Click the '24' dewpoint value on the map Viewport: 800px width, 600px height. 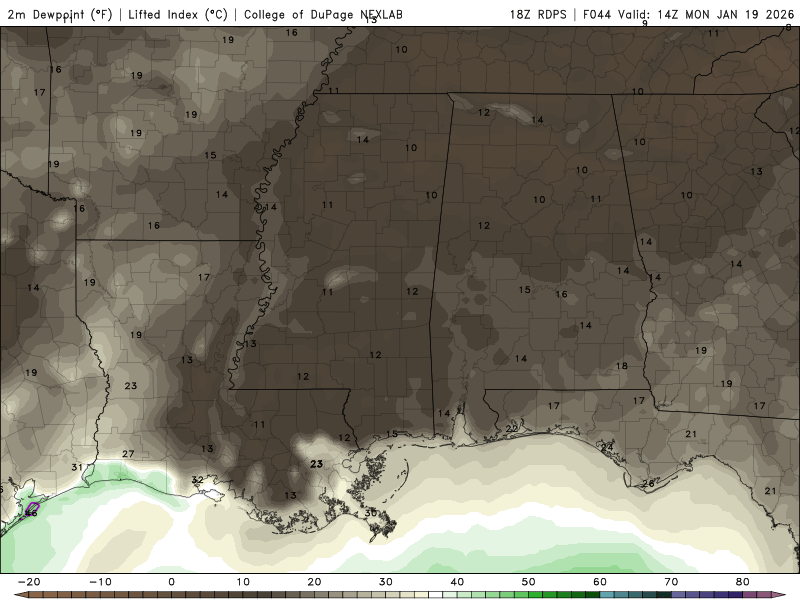point(607,447)
